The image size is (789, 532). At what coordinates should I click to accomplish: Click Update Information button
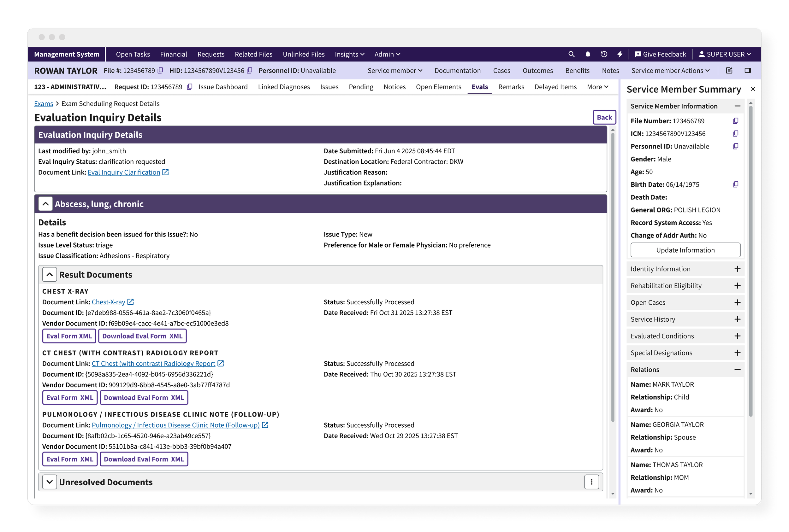pos(685,250)
